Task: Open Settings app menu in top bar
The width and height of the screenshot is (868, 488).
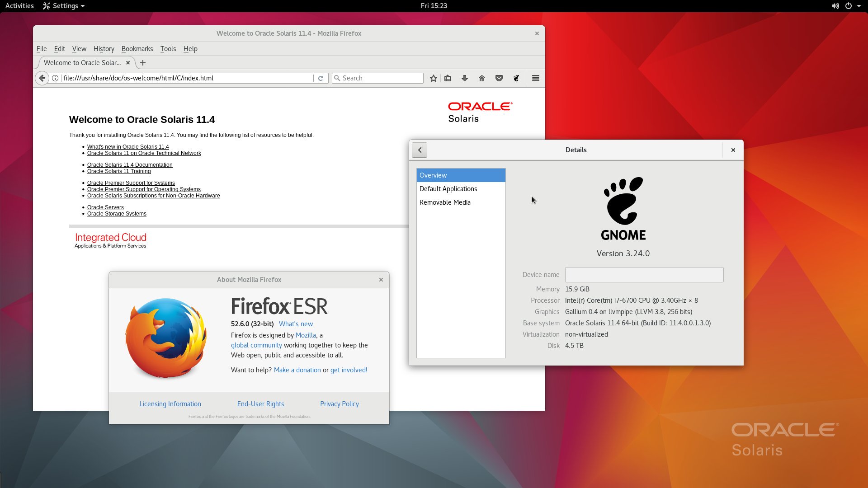Action: pyautogui.click(x=64, y=6)
